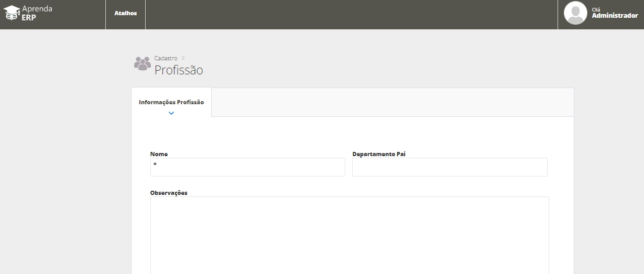Click the Departamento Pai label

(x=379, y=154)
